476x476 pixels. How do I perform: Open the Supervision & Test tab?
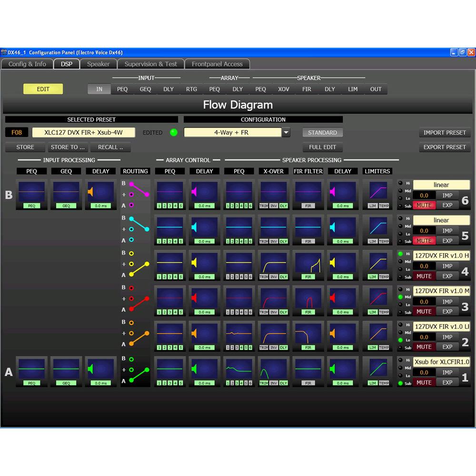(x=150, y=64)
